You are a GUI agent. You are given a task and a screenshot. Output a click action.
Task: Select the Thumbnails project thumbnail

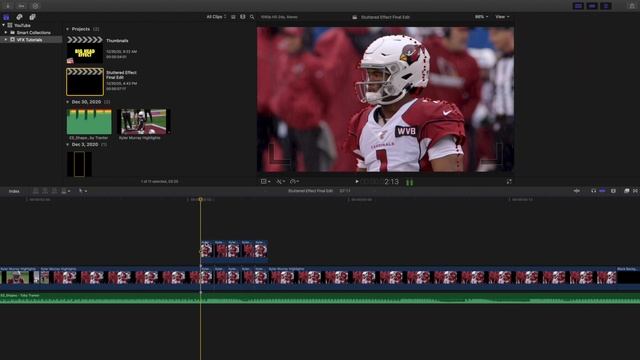85,50
